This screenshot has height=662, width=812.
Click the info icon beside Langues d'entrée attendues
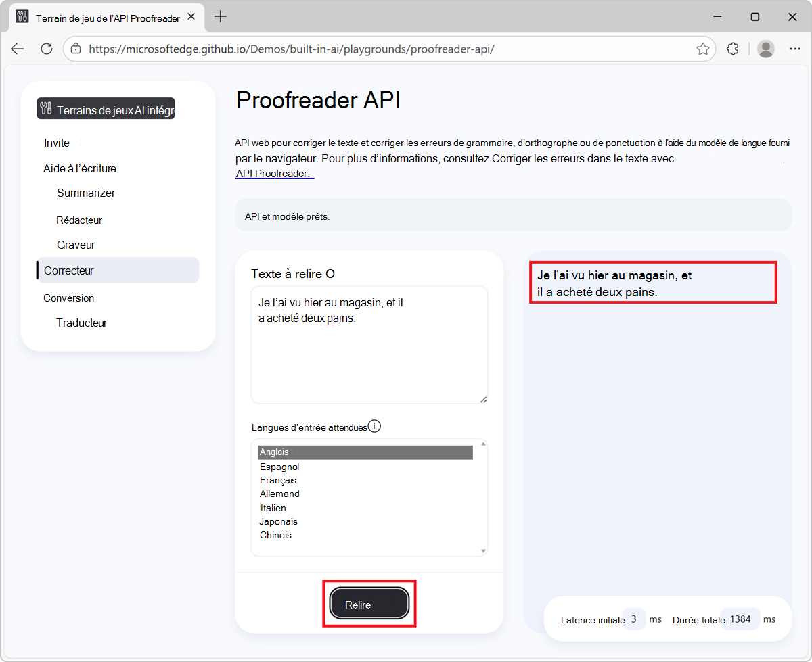pyautogui.click(x=374, y=426)
